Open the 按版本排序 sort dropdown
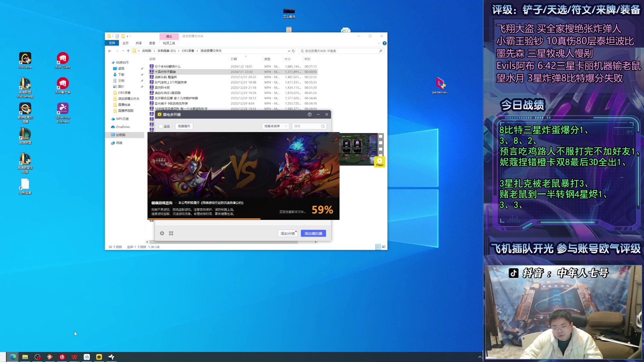The image size is (644, 362). [x=275, y=126]
